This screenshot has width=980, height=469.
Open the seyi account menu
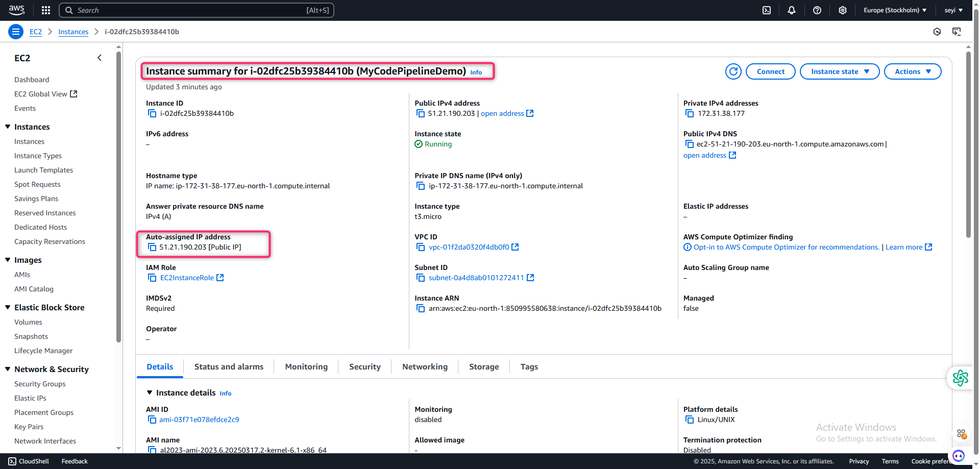(953, 10)
